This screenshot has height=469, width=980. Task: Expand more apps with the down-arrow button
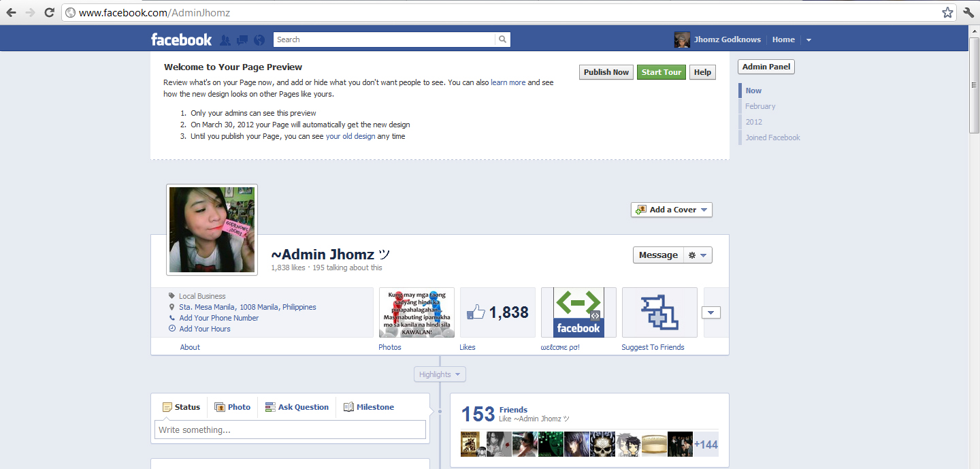pyautogui.click(x=710, y=312)
